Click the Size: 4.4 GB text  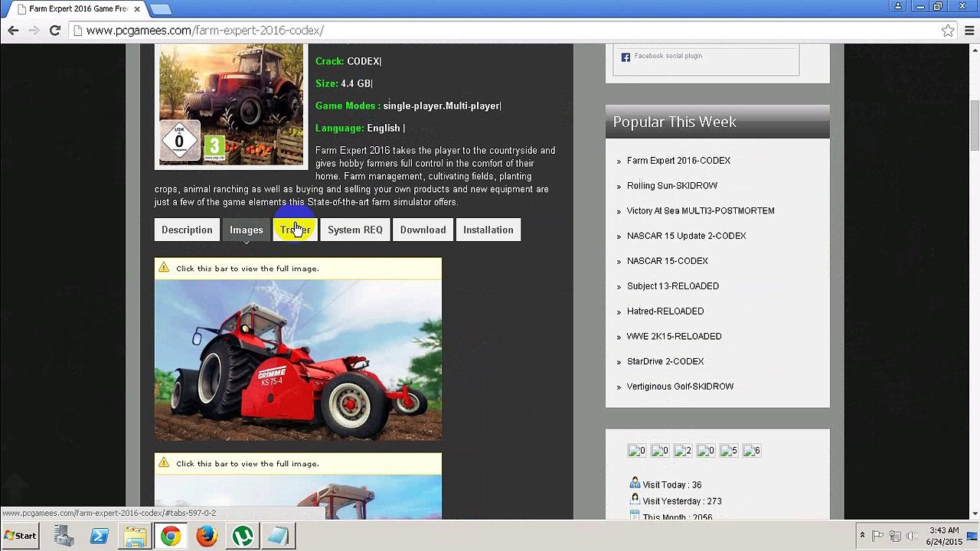point(344,83)
